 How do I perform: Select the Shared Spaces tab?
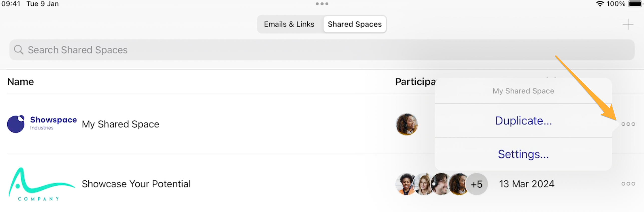coord(355,24)
